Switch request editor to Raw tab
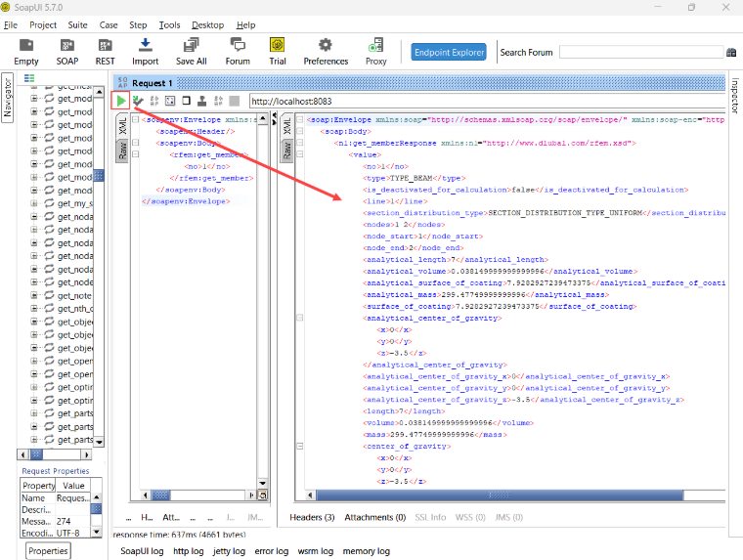The width and height of the screenshot is (743, 560). coord(122,151)
